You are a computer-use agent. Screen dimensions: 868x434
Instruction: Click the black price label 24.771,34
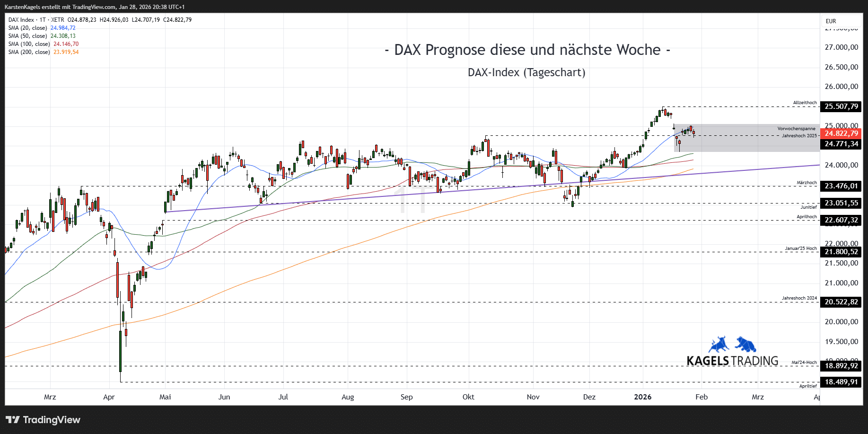842,145
